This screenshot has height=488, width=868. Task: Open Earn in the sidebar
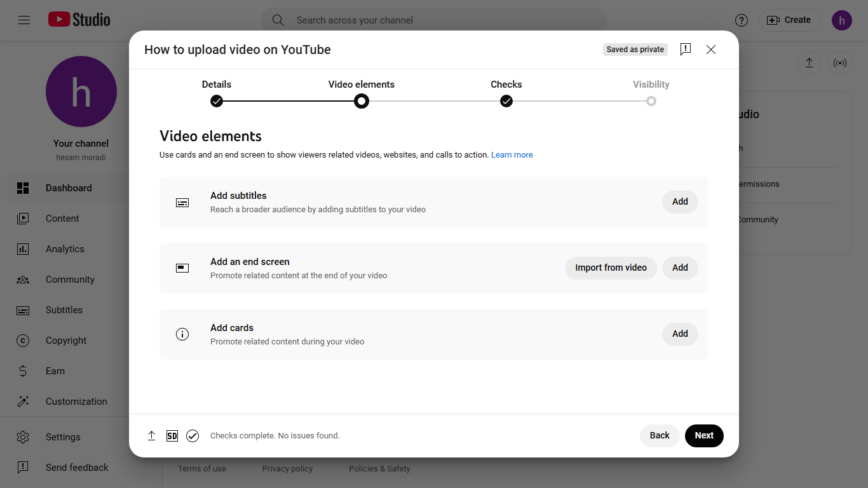[x=55, y=371]
